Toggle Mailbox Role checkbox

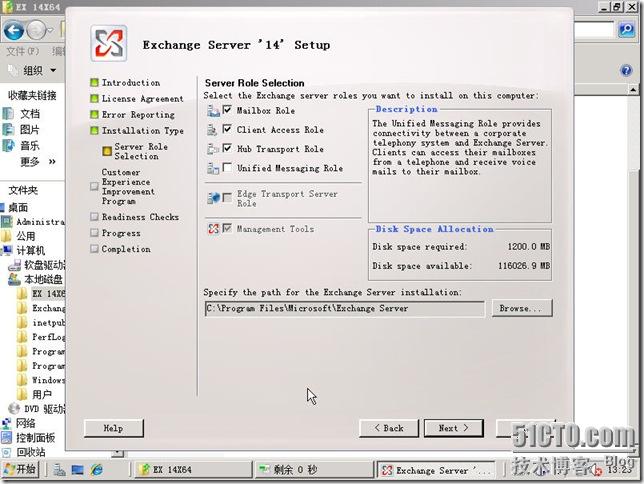click(x=227, y=110)
